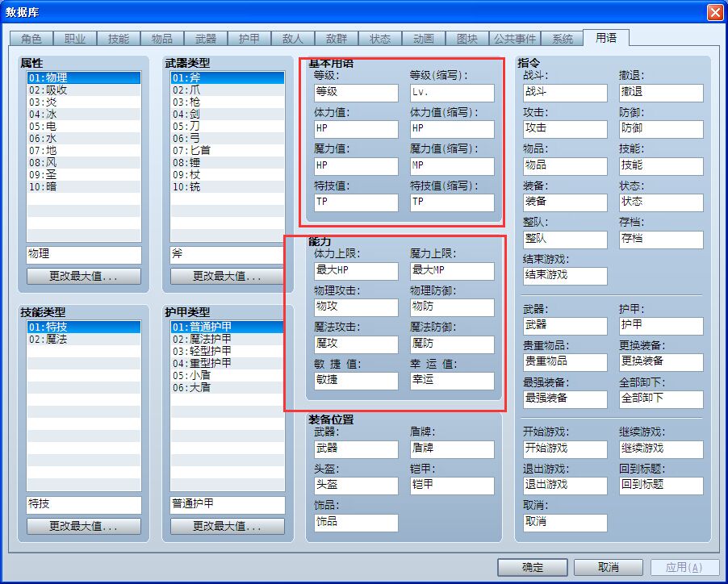The image size is (728, 584).
Task: Click 更改最大值 under 技能类型 list
Action: point(84,527)
